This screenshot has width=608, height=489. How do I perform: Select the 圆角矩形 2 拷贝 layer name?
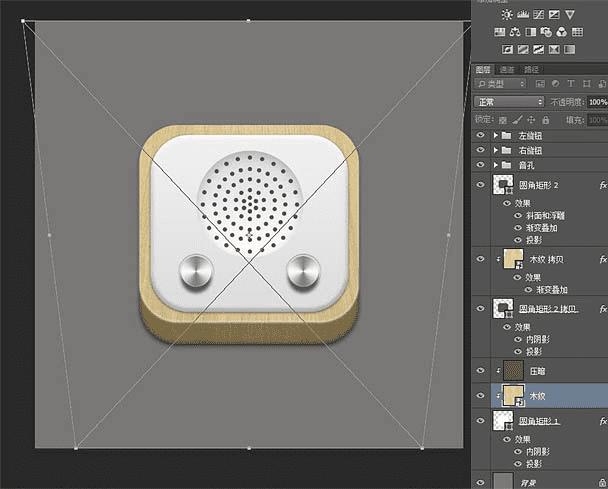(549, 309)
